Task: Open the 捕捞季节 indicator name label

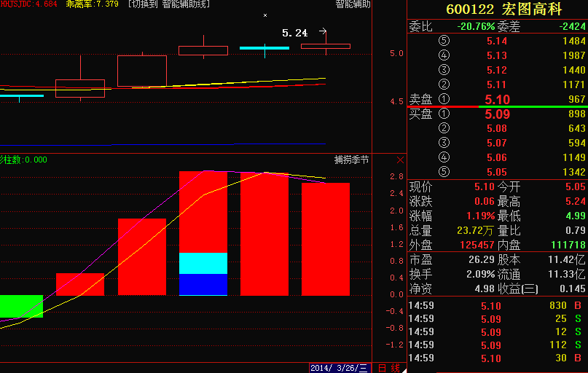Action: pyautogui.click(x=351, y=160)
